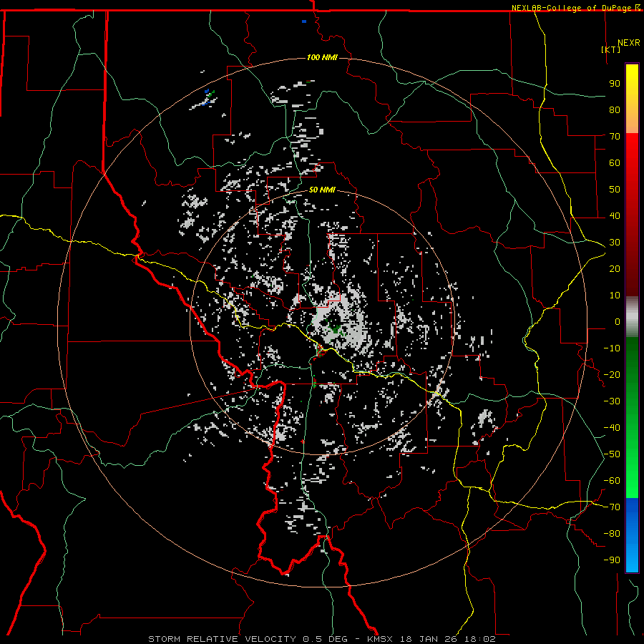The width and height of the screenshot is (644, 644).
Task: Click the -70 scale label
Action: click(x=612, y=507)
